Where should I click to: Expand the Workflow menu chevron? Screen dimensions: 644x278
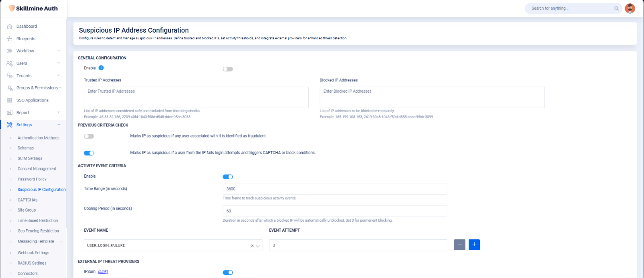(59, 51)
